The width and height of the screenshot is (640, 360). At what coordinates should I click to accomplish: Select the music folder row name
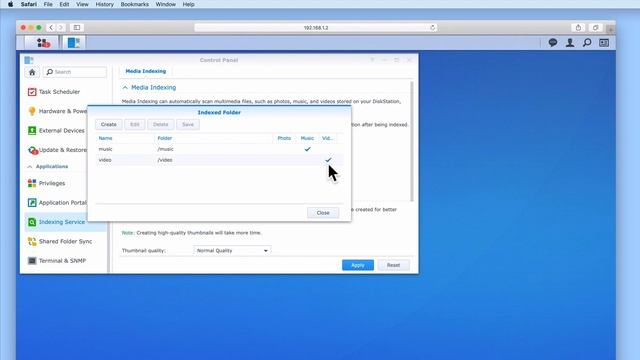coord(105,149)
